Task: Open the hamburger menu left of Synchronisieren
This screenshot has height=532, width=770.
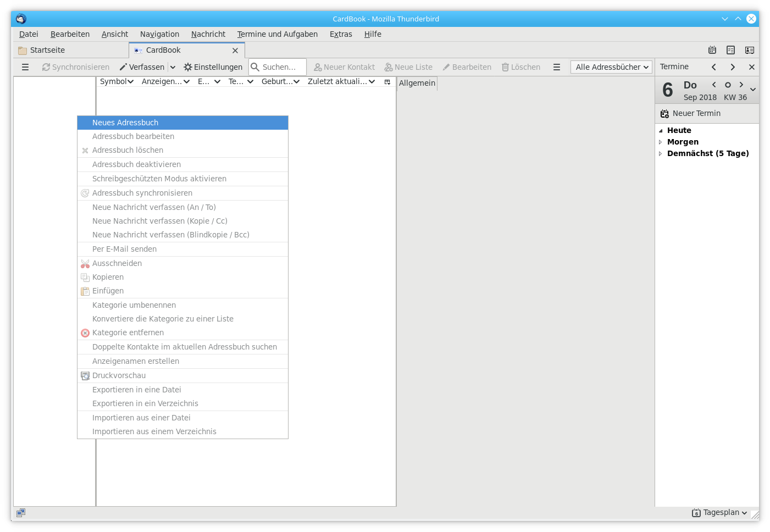Action: tap(25, 67)
